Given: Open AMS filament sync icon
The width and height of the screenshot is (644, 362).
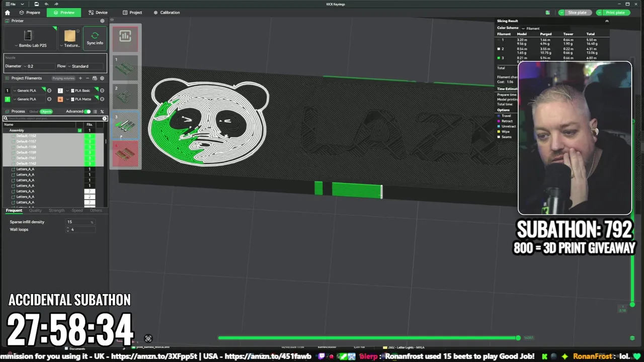Looking at the screenshot, I should [x=95, y=78].
